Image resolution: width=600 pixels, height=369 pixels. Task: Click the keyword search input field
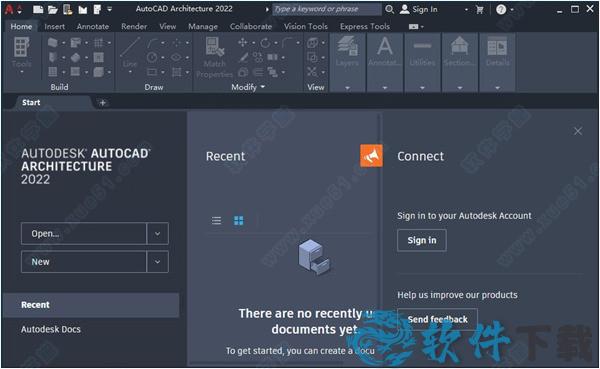tap(326, 9)
